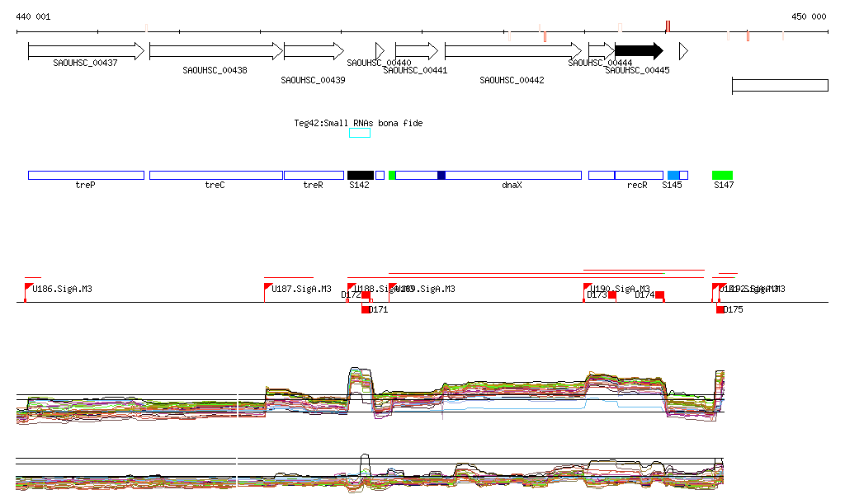Select the treR gene box
The width and height of the screenshot is (845, 504).
[314, 175]
